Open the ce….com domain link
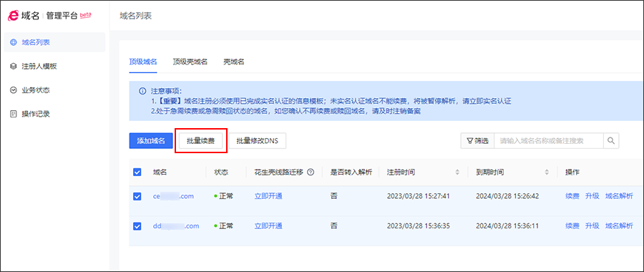 [x=173, y=196]
